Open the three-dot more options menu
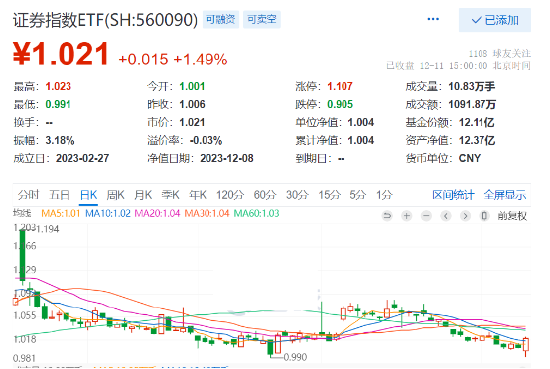Screen dimensions: 550x369 433,19
